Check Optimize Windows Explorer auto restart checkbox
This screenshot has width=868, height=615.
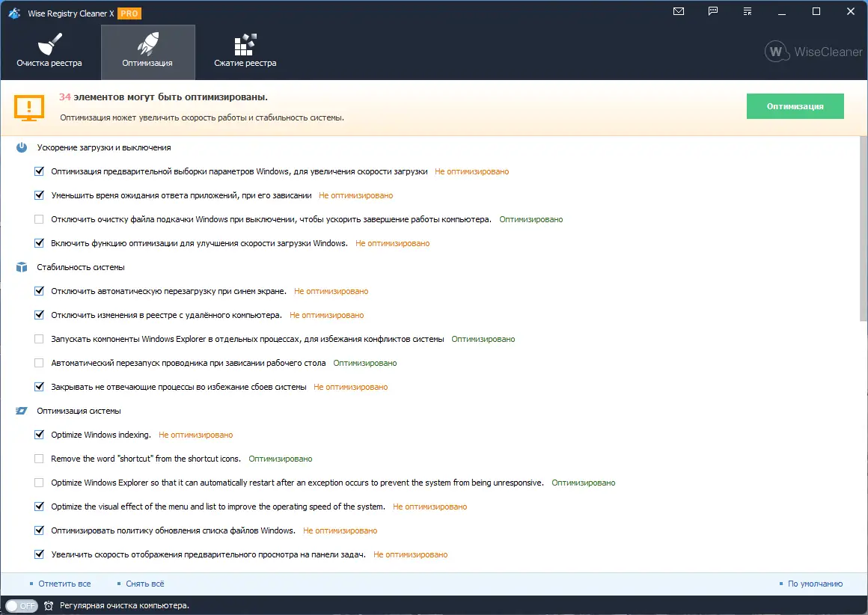[x=40, y=483]
